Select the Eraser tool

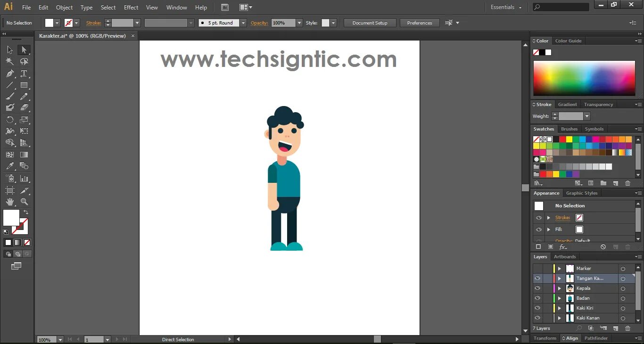[x=24, y=108]
